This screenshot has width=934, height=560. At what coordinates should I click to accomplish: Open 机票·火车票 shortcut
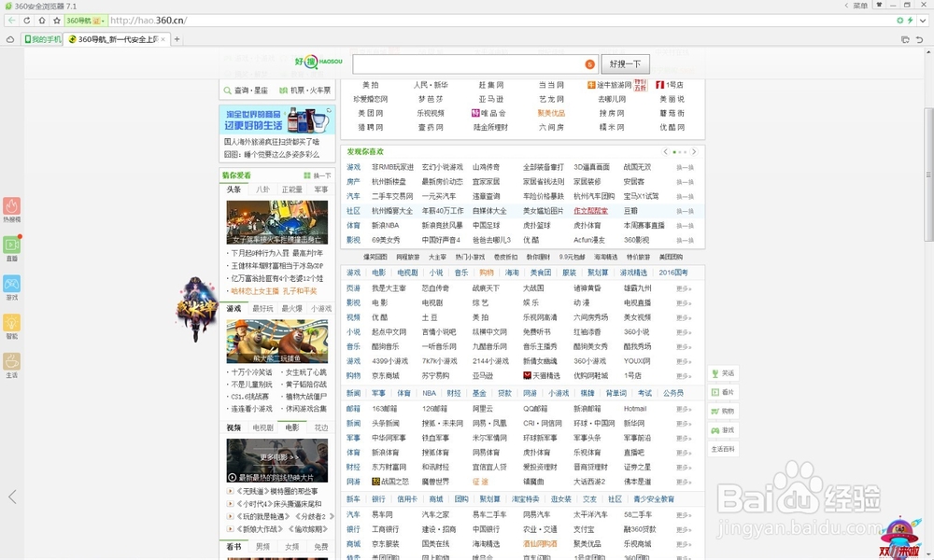(x=305, y=91)
